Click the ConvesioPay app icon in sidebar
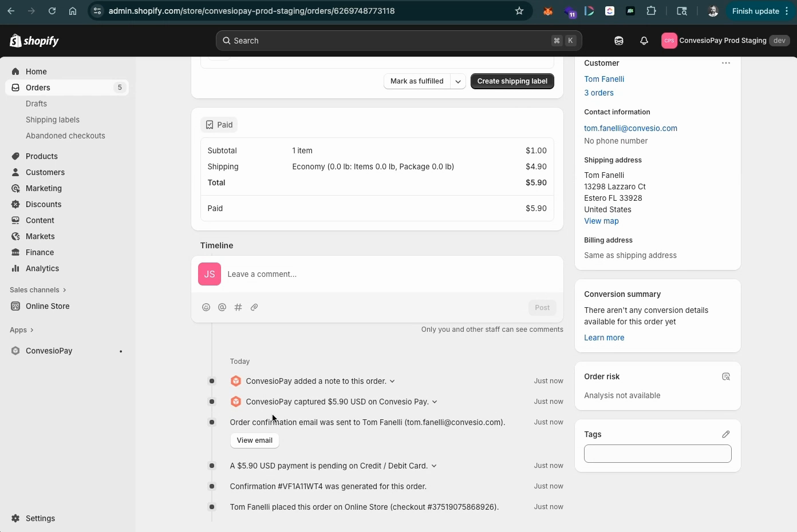This screenshot has height=532, width=797. click(x=15, y=351)
